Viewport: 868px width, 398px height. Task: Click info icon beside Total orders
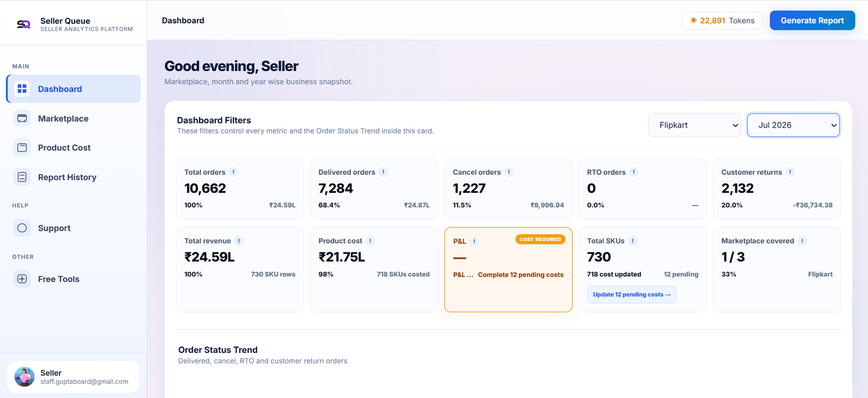[234, 172]
